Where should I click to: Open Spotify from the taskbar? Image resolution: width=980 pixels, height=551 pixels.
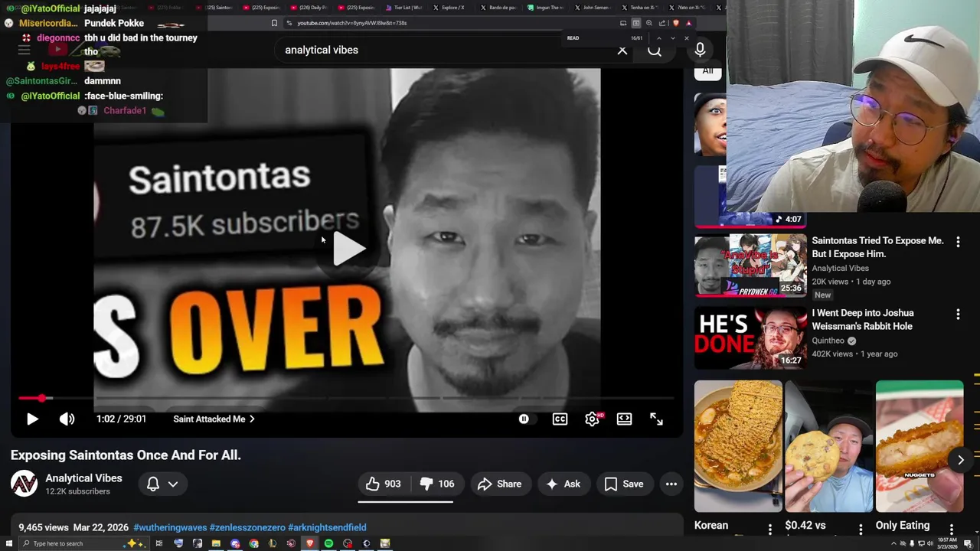pyautogui.click(x=328, y=543)
